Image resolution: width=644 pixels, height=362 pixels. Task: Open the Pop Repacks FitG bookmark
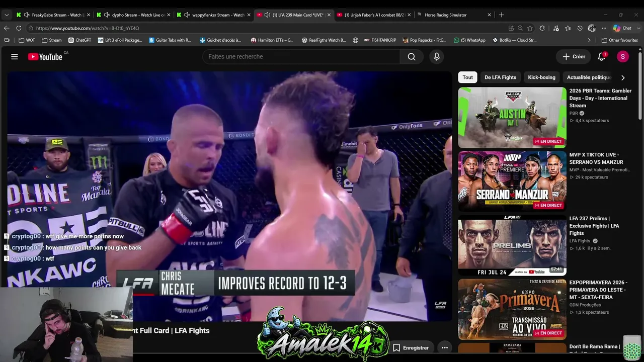425,40
